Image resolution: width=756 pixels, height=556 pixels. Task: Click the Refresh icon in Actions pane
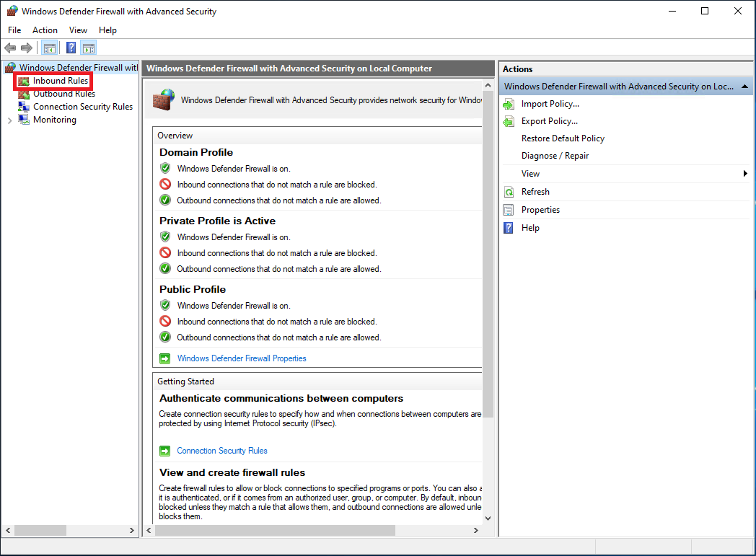coord(509,192)
